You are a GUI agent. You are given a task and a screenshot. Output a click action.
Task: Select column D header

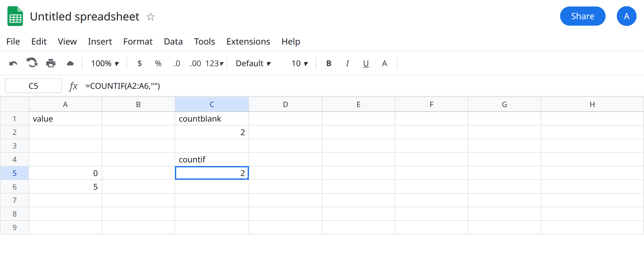(285, 105)
